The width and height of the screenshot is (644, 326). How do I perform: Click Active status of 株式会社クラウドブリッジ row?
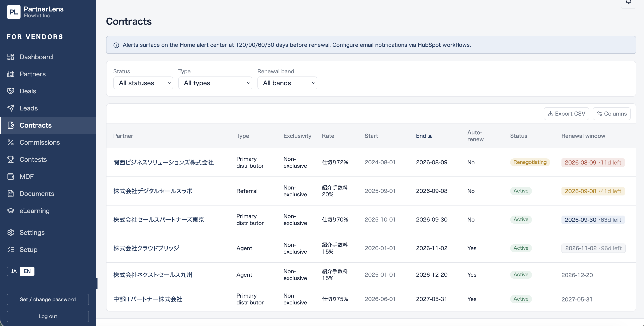[521, 248]
